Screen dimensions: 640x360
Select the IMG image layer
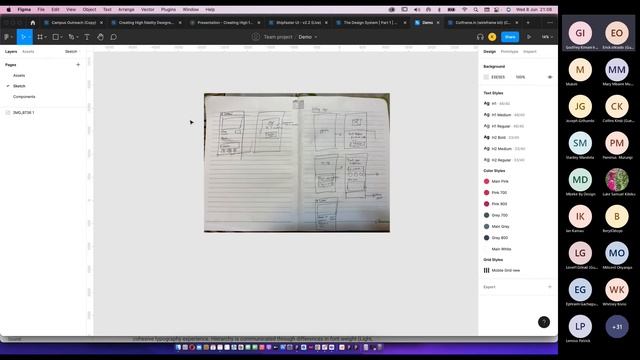point(24,113)
